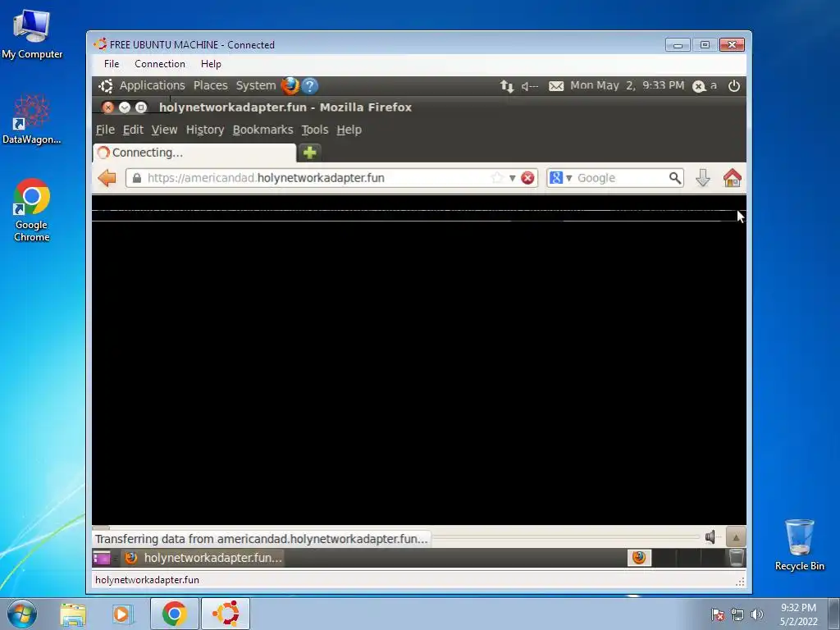840x630 pixels.
Task: Bookmark page using star icon in address bar
Action: click(497, 178)
